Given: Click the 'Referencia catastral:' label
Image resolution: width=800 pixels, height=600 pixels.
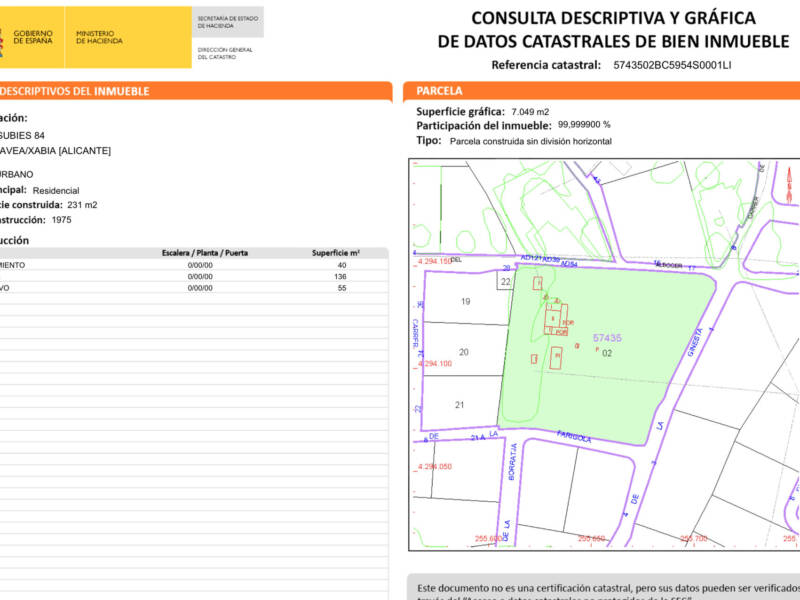Looking at the screenshot, I should tap(546, 65).
